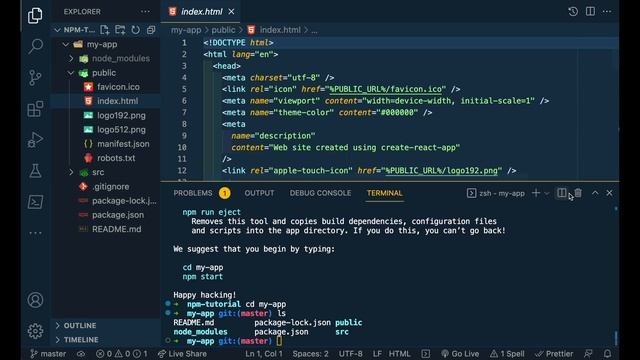The width and height of the screenshot is (640, 360).
Task: Open the Testing flask icon view
Action: coord(35,171)
